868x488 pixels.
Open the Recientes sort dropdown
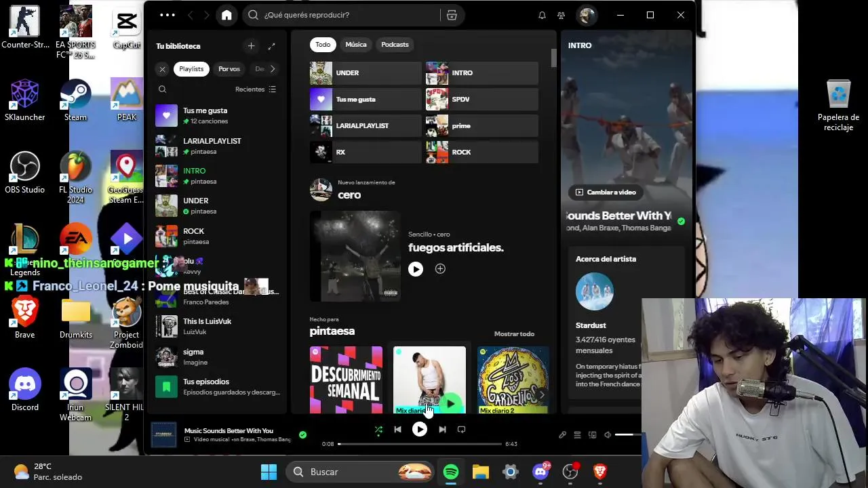coord(256,89)
